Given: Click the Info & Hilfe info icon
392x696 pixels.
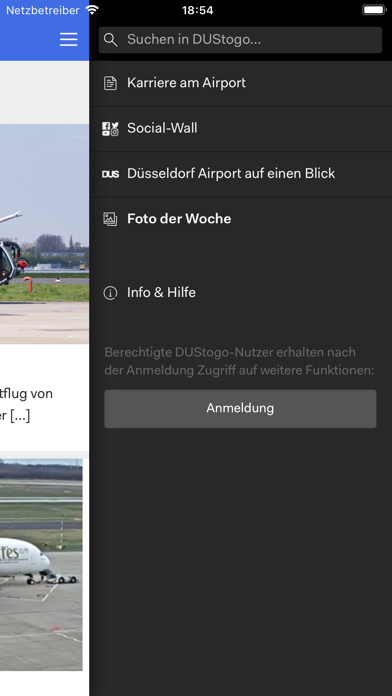Looking at the screenshot, I should tap(110, 293).
